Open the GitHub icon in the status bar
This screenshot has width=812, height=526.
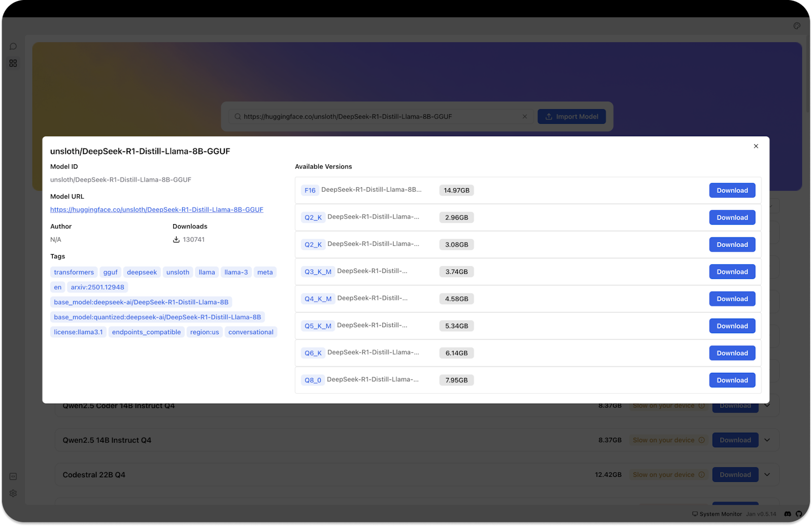799,514
